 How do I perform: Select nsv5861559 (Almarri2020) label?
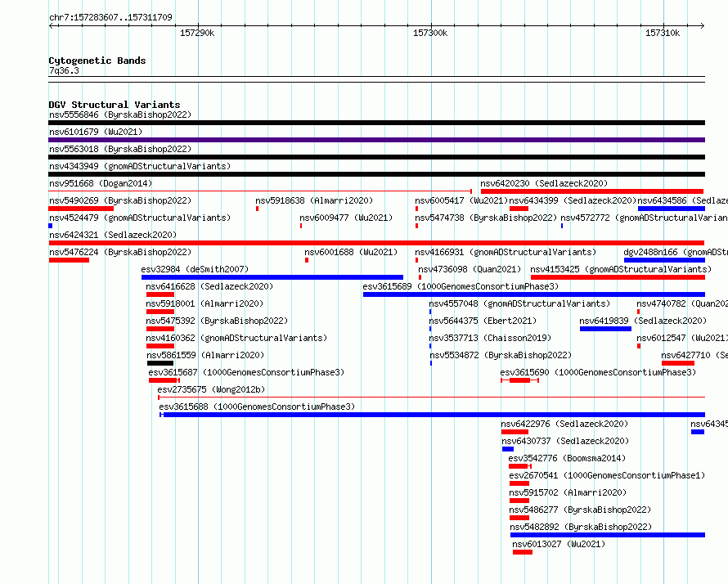[x=205, y=355]
